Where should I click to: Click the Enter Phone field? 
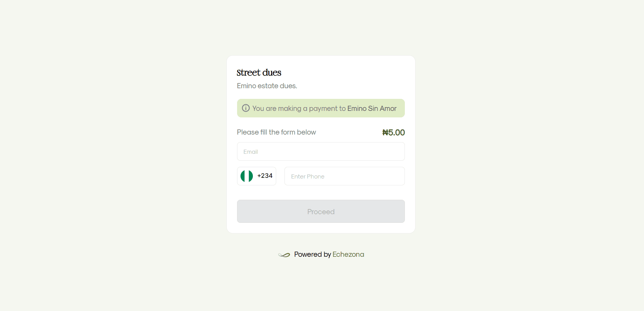pos(344,176)
